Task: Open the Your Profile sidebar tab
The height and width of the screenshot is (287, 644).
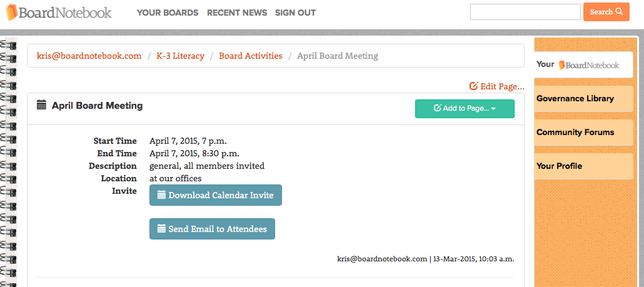Action: coord(583,166)
